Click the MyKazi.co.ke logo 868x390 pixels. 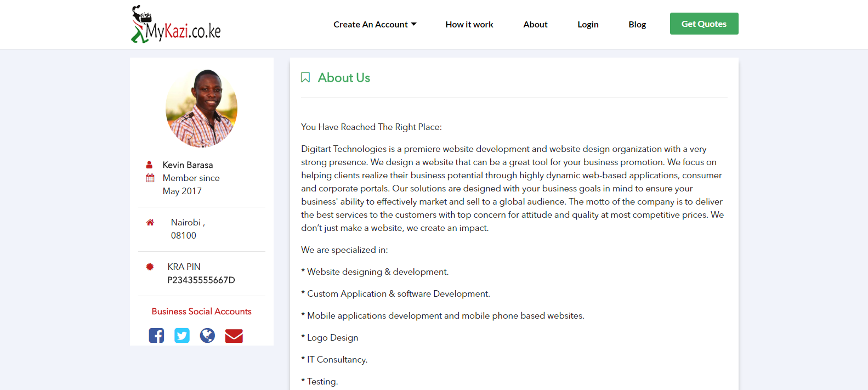pyautogui.click(x=176, y=25)
